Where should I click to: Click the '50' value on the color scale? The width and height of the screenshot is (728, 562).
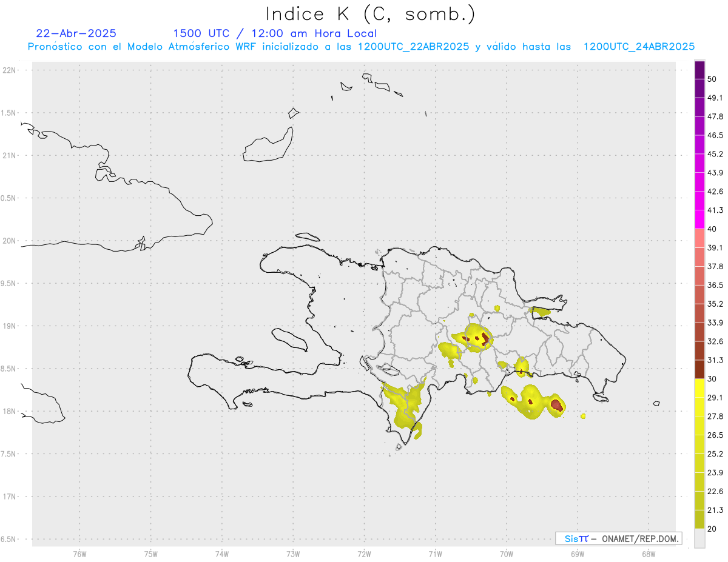pos(712,79)
